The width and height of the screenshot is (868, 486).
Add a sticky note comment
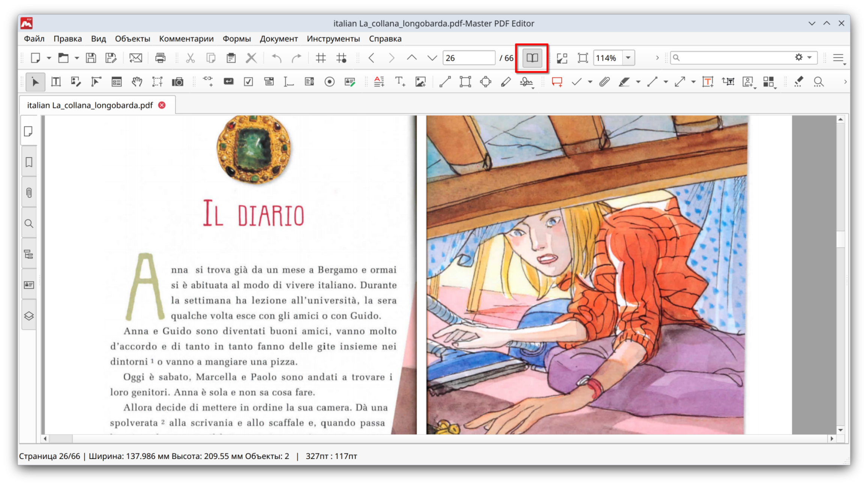pos(557,82)
